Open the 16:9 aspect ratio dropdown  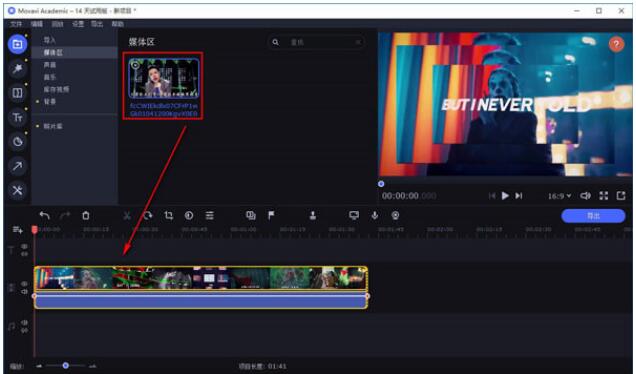pos(559,196)
